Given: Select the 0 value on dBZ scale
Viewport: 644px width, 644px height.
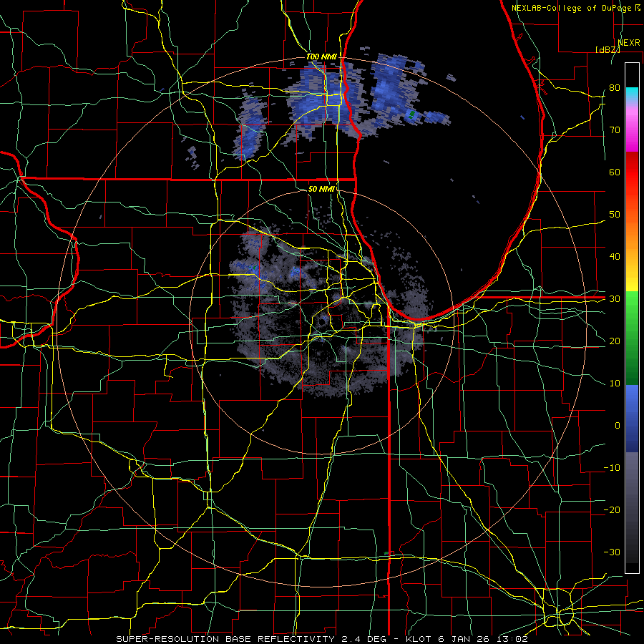Looking at the screenshot, I should [618, 426].
